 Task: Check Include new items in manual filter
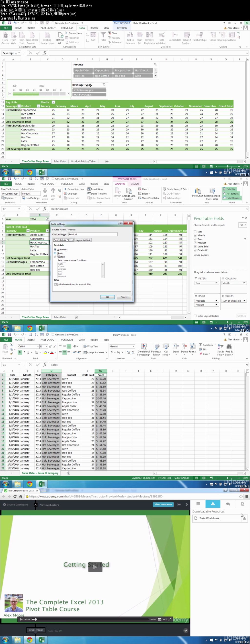[55, 284]
